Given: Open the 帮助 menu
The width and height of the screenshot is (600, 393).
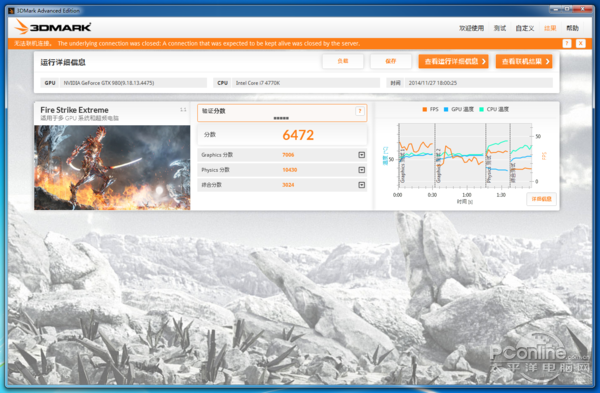Looking at the screenshot, I should coord(572,28).
